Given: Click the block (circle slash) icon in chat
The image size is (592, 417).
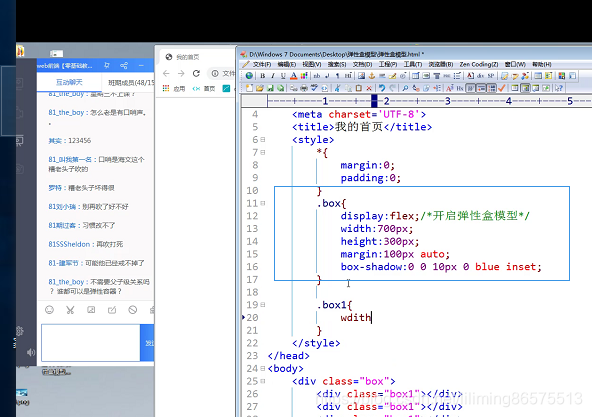Looking at the screenshot, I should tap(133, 310).
